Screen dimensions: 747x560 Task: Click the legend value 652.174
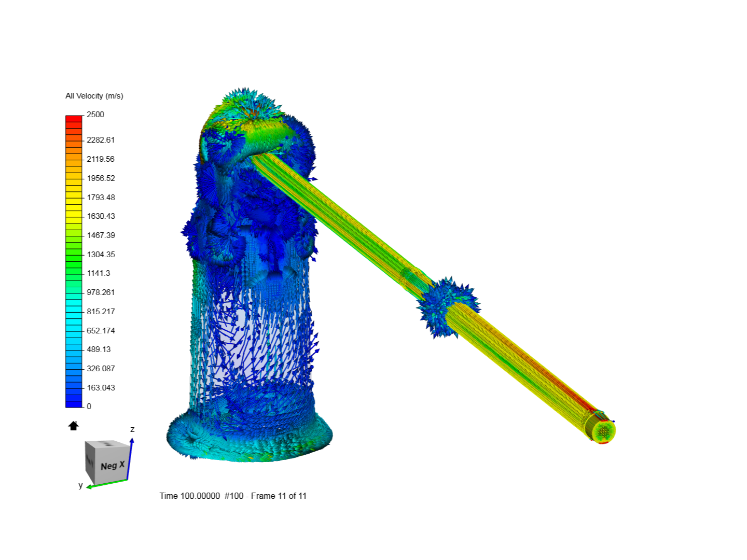101,331
